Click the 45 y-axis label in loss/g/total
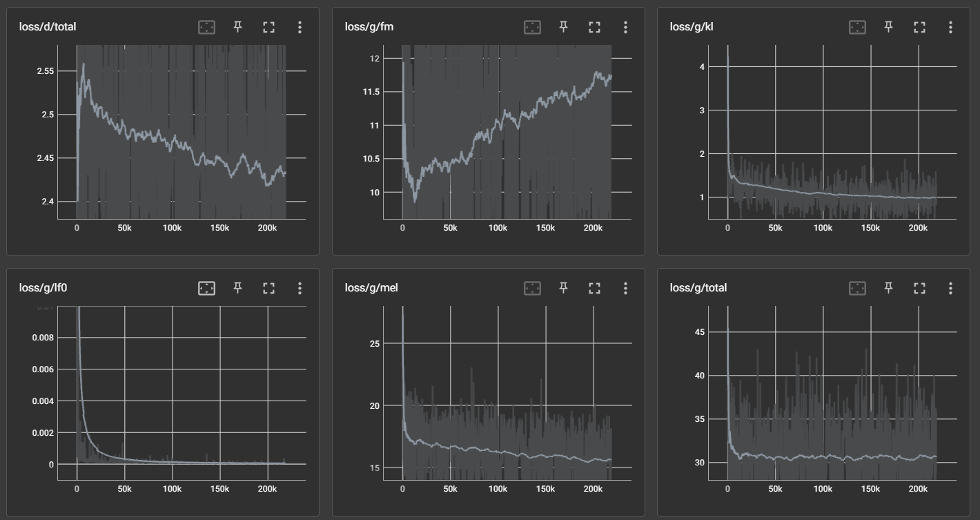 click(699, 332)
